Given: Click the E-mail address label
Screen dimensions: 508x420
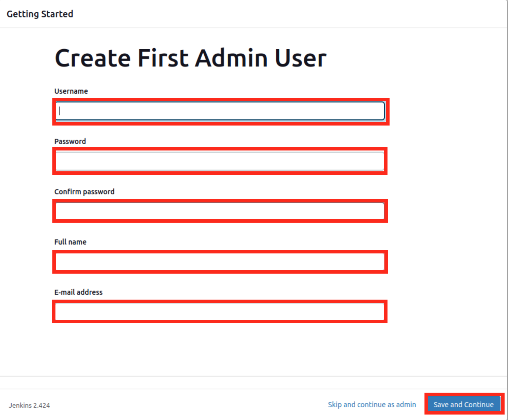Looking at the screenshot, I should [x=78, y=292].
